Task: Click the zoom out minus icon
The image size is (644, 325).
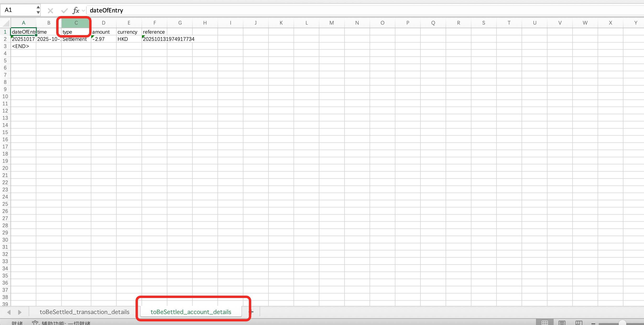Action: pyautogui.click(x=593, y=323)
